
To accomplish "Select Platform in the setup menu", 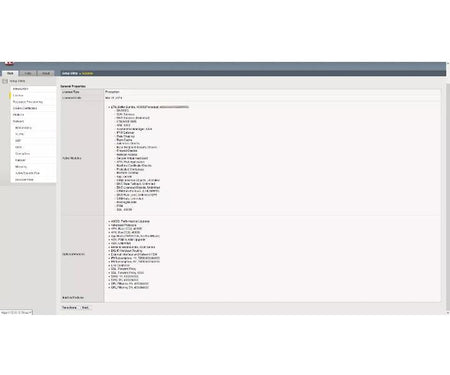I will (18, 115).
